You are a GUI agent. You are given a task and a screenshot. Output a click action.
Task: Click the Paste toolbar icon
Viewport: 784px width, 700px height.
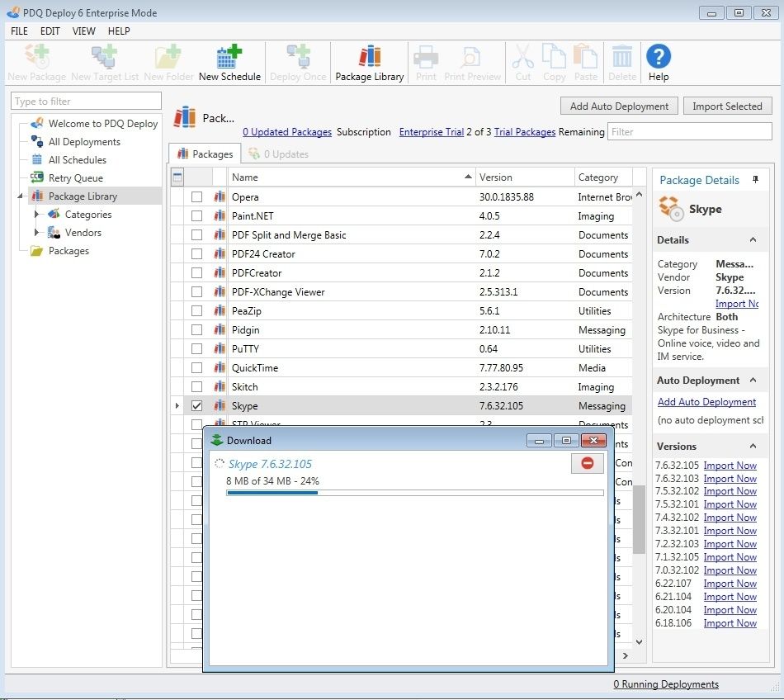pyautogui.click(x=585, y=56)
